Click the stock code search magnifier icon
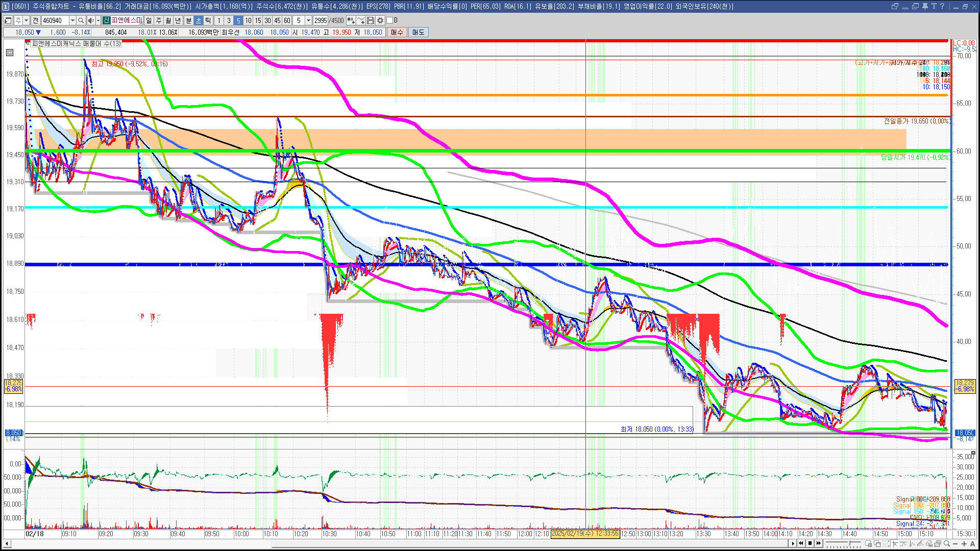This screenshot has height=551, width=980. [x=81, y=20]
